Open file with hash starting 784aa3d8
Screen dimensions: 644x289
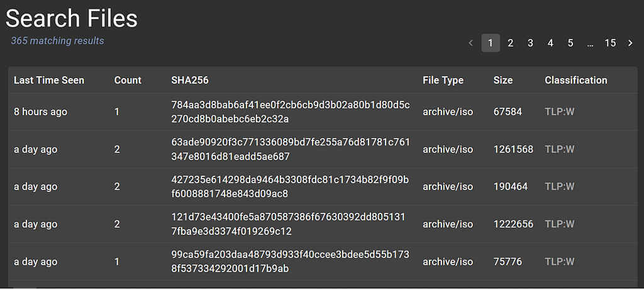pyautogui.click(x=290, y=111)
